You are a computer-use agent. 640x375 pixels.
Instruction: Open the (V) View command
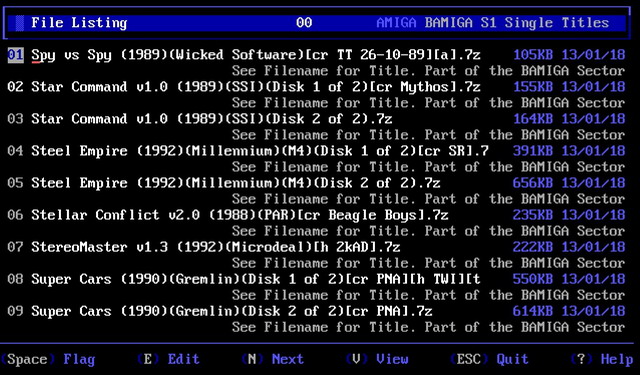click(377, 359)
